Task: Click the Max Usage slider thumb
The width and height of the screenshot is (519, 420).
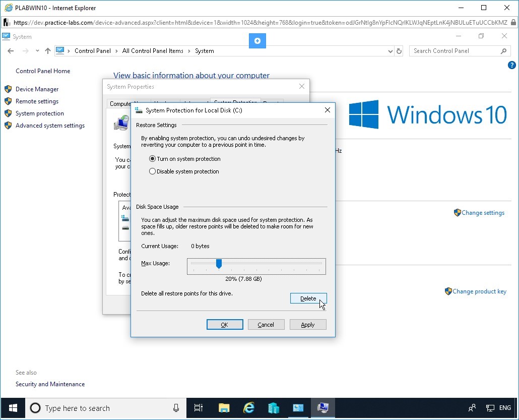Action: [219, 264]
